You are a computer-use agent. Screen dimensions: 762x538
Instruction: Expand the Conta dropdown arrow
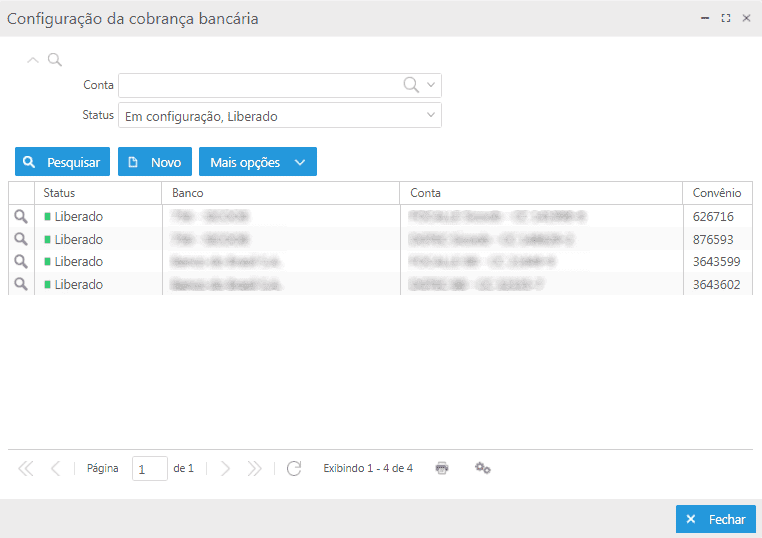click(431, 85)
